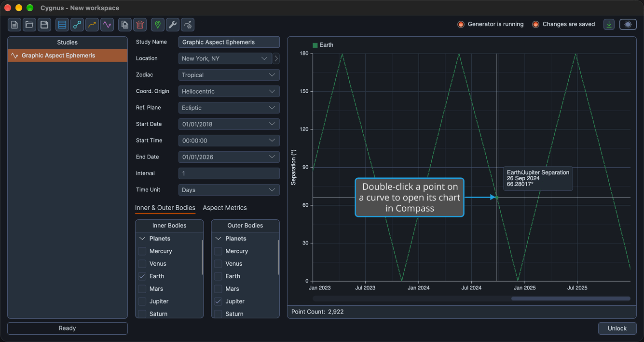Open a workspace with the folder icon
The height and width of the screenshot is (342, 644).
pos(29,25)
